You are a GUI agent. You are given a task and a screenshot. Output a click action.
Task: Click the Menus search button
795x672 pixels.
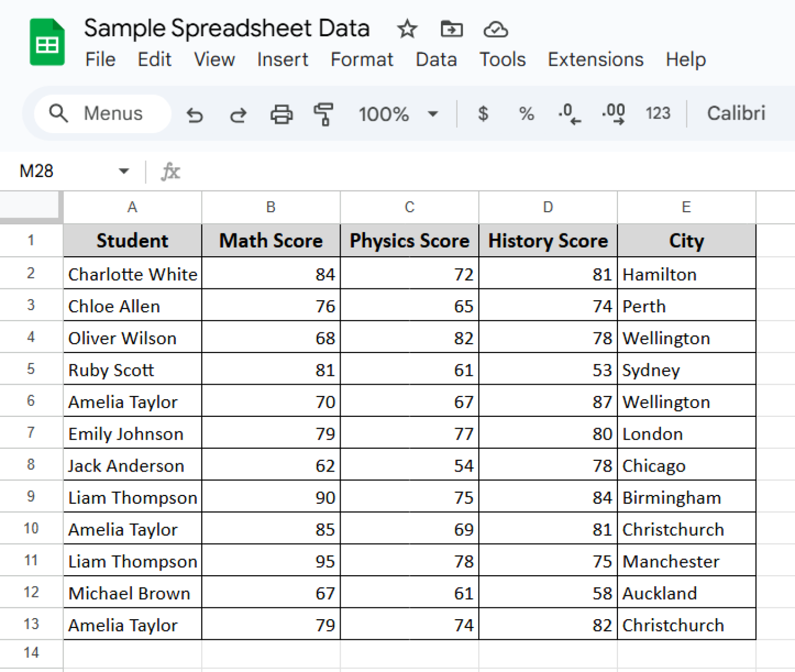[x=101, y=113]
